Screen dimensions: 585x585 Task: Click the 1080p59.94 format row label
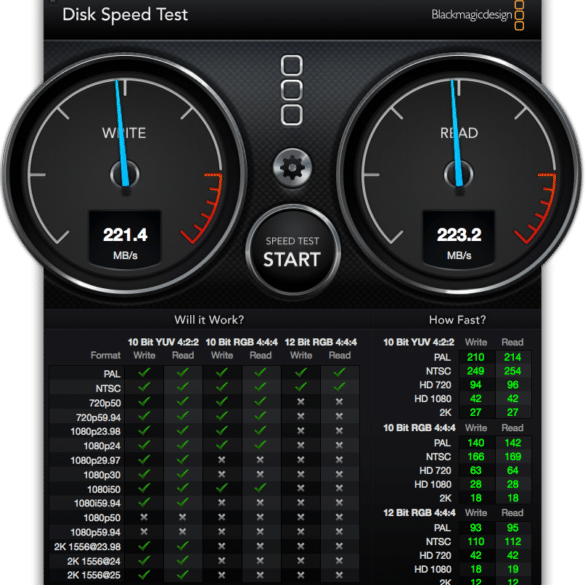point(96,532)
